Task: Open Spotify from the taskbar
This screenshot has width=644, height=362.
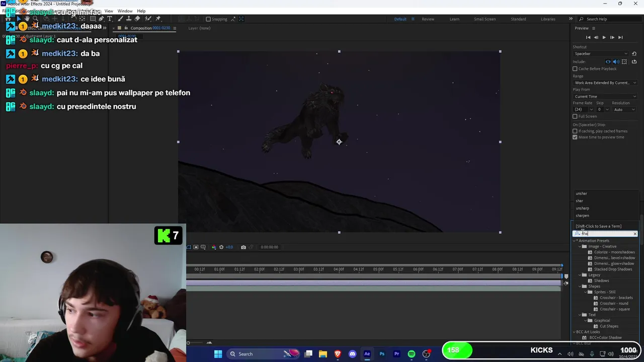Action: tap(412, 354)
